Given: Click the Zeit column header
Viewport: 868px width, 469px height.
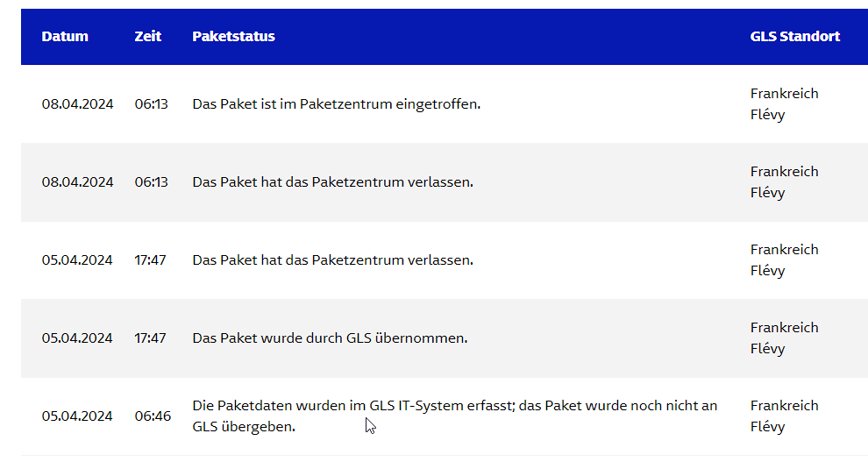Looking at the screenshot, I should pos(148,37).
